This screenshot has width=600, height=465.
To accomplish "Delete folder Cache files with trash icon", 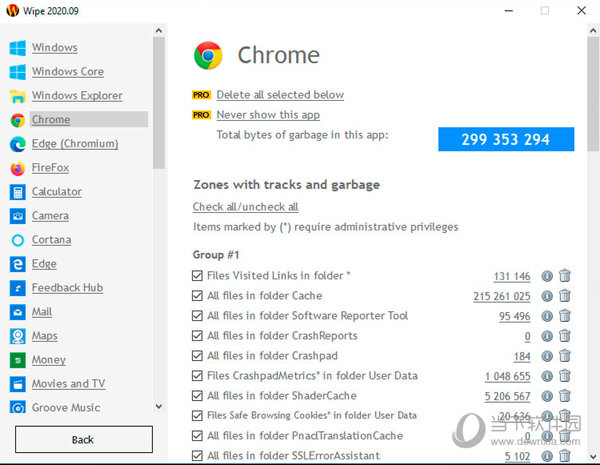I will [x=565, y=296].
